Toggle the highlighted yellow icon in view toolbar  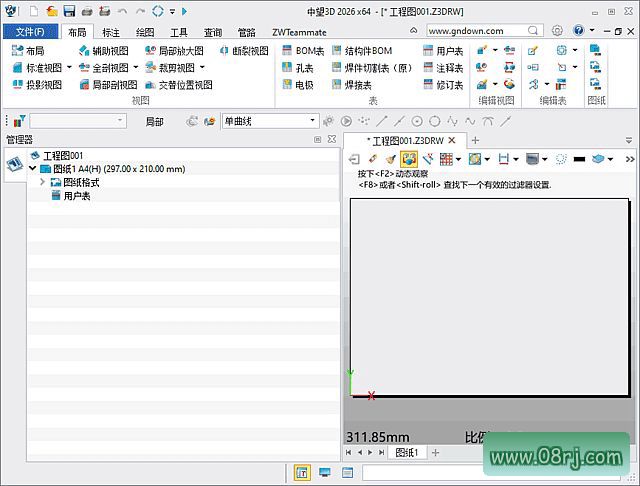(409, 159)
